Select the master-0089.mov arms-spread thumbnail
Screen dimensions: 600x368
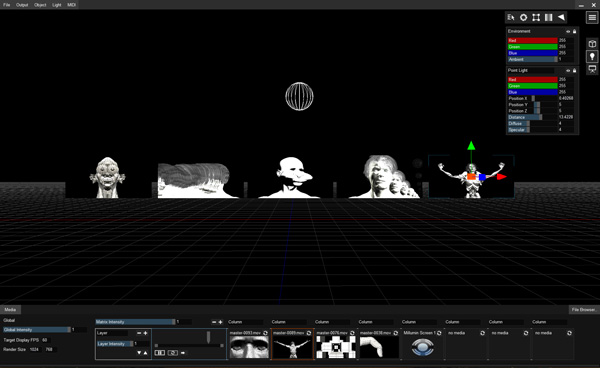pos(293,347)
